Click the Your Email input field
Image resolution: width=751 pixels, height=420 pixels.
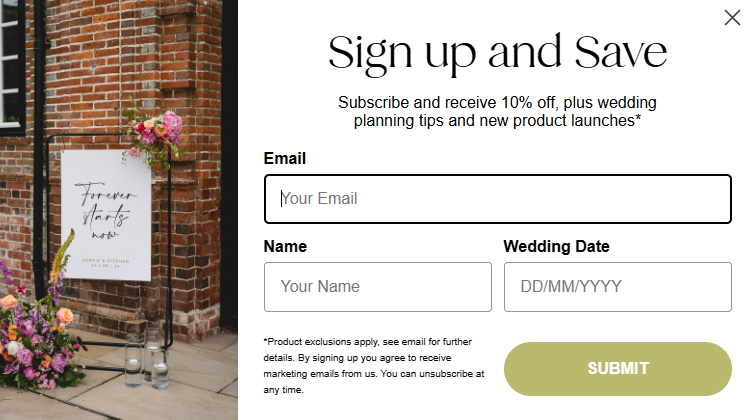coord(497,198)
